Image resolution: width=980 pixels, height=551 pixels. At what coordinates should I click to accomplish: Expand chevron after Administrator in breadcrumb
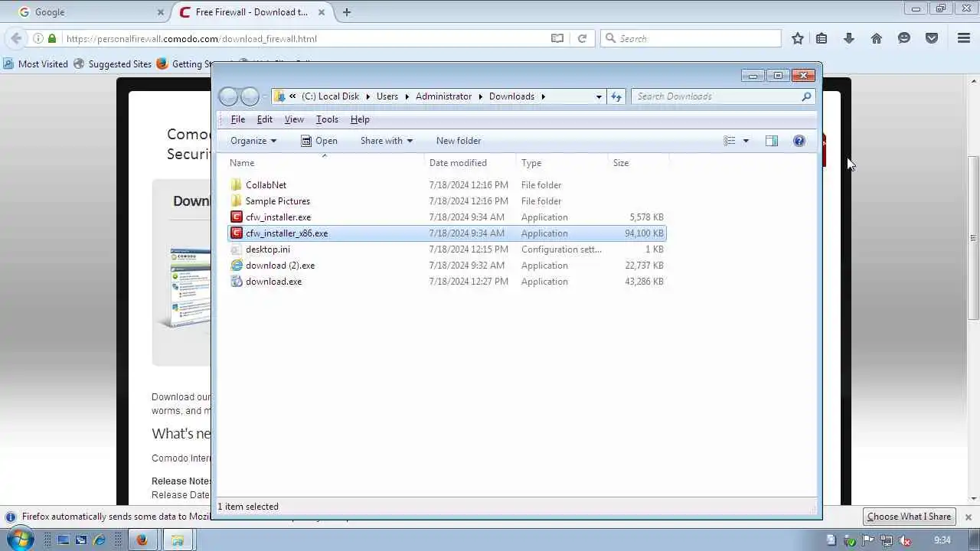pyautogui.click(x=480, y=96)
